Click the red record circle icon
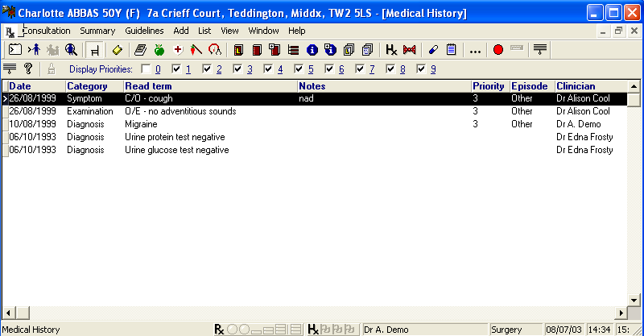The image size is (644, 336). pos(497,50)
